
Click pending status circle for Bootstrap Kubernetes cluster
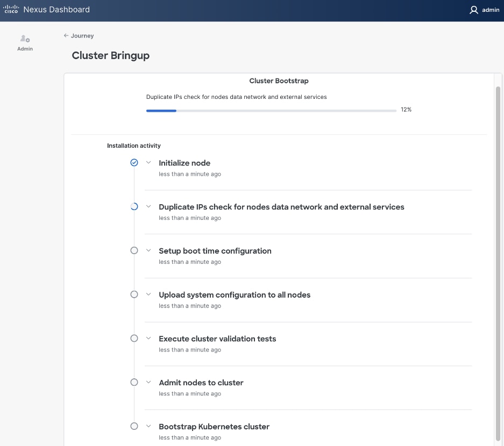coord(134,426)
